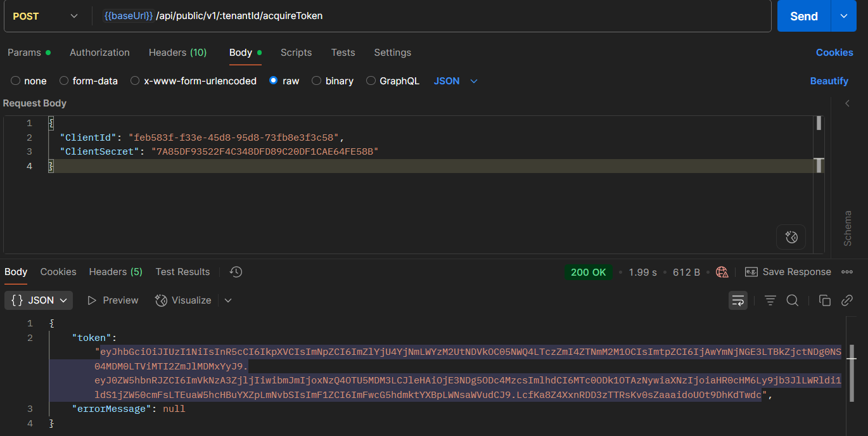Open the request Body tab
The width and height of the screenshot is (868, 436).
[x=245, y=53]
